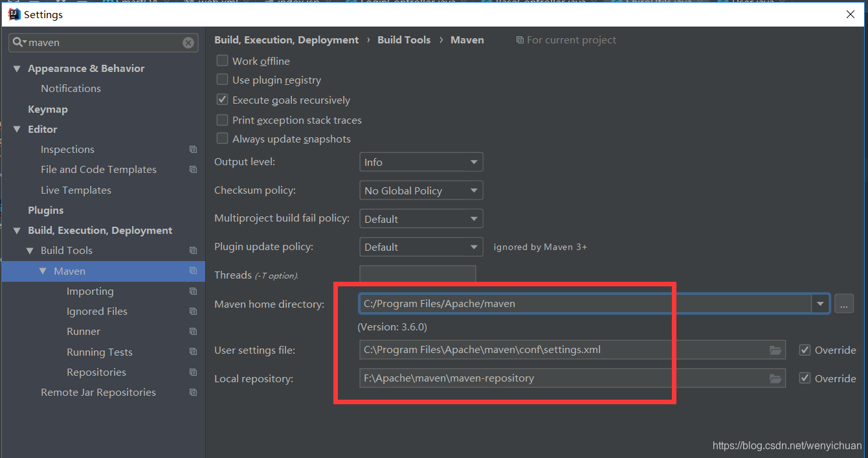Click the maven search input box
This screenshot has height=458, width=868.
pyautogui.click(x=104, y=43)
